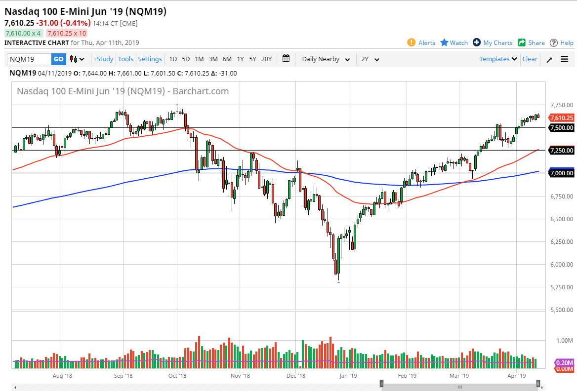The width and height of the screenshot is (577, 392).
Task: Click the NQM19 symbol input field
Action: (x=29, y=59)
